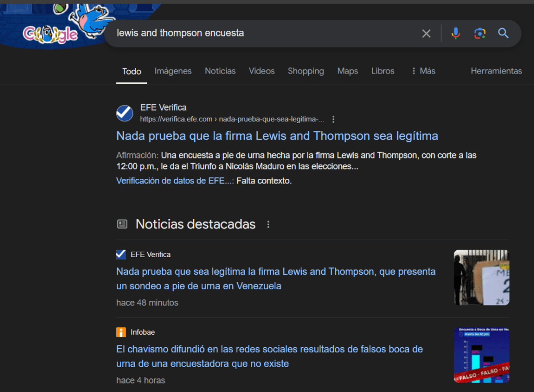The image size is (534, 392).
Task: Switch to the Imágenes tab
Action: point(173,71)
